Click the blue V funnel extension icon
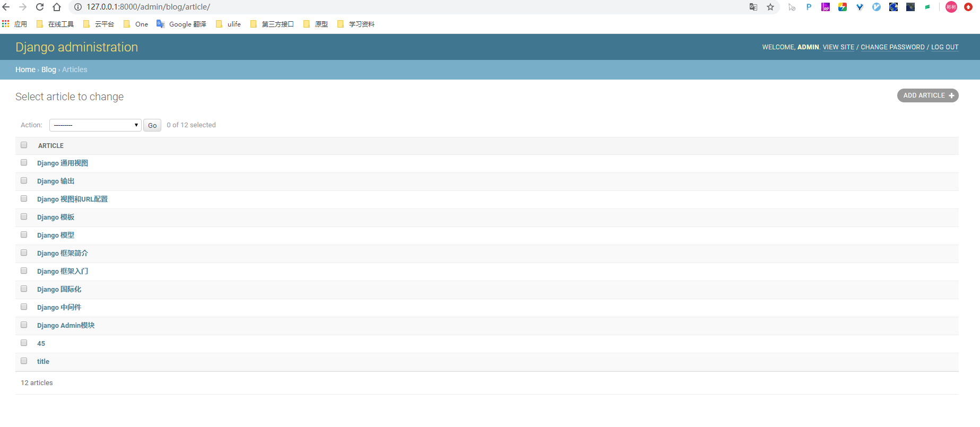Viewport: 980px width, 427px height. pos(860,7)
